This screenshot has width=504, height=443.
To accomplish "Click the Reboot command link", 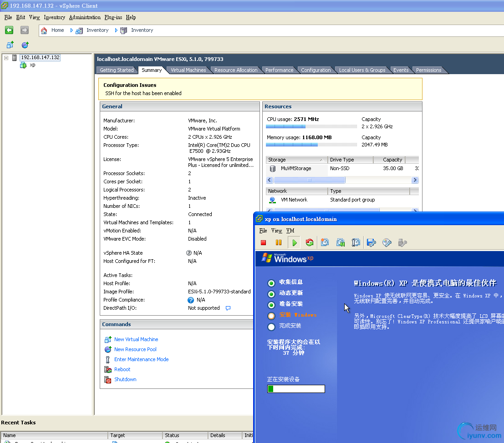I will tap(122, 369).
